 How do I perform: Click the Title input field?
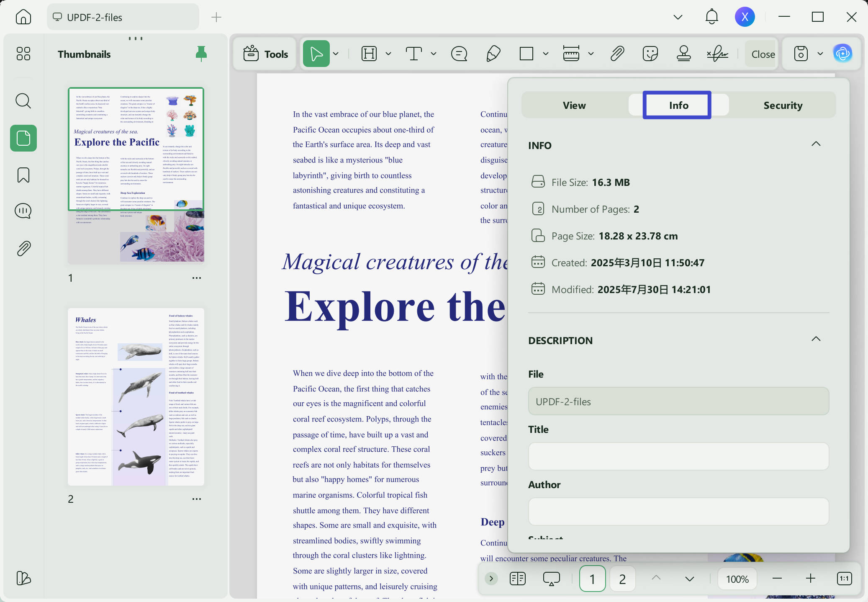click(x=678, y=456)
